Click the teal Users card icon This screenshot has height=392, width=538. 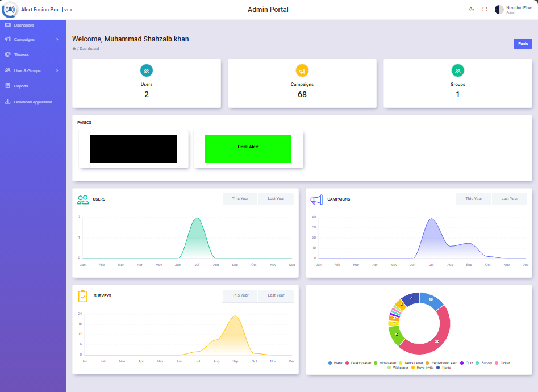pos(147,70)
